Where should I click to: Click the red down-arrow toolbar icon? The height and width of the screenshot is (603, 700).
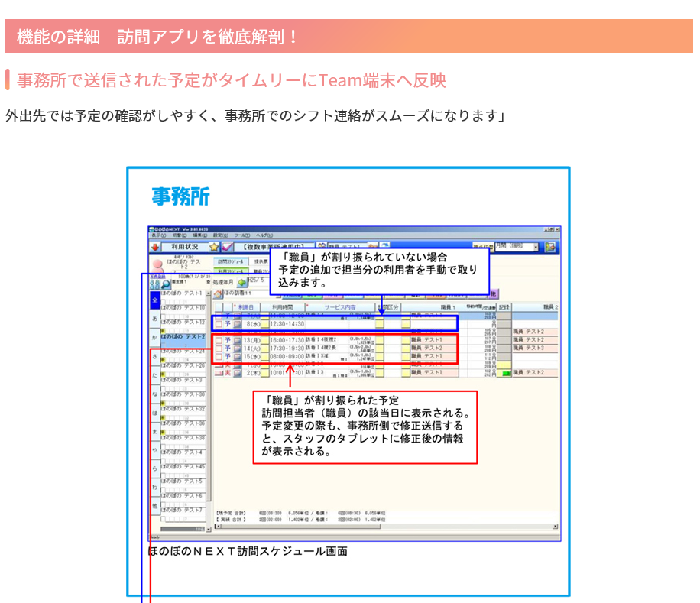pyautogui.click(x=155, y=247)
